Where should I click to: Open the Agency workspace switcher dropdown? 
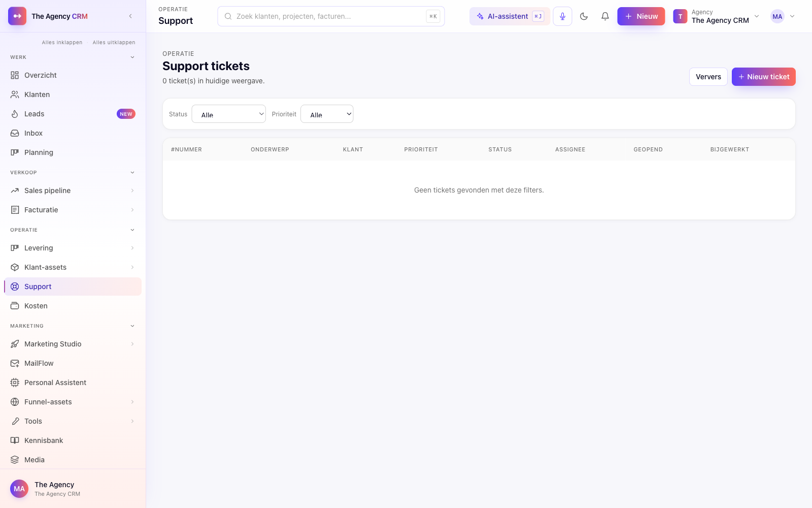tap(717, 16)
